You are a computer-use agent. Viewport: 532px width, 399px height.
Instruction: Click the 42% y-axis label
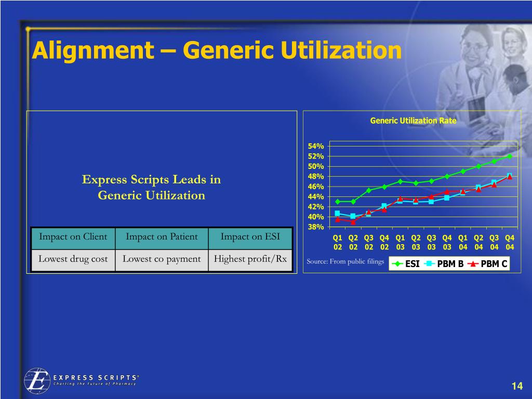316,207
